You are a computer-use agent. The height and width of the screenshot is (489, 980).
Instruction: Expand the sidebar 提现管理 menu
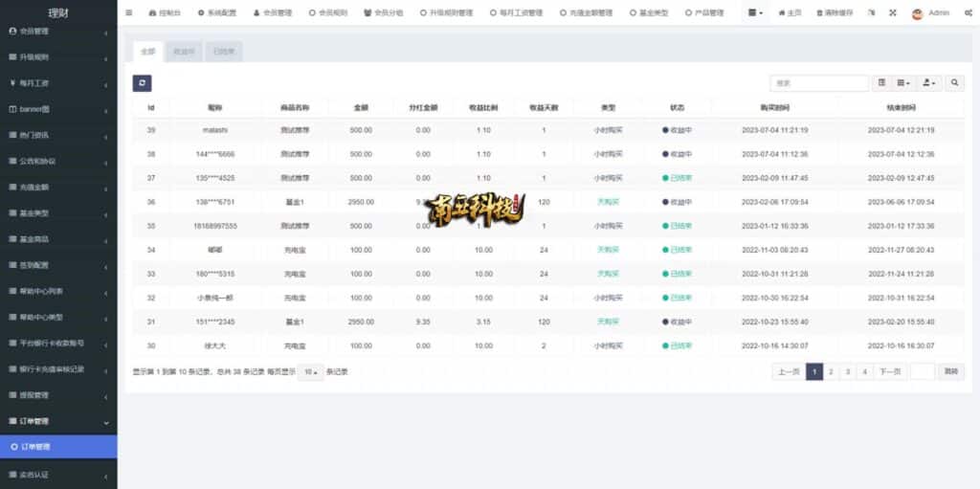(58, 395)
